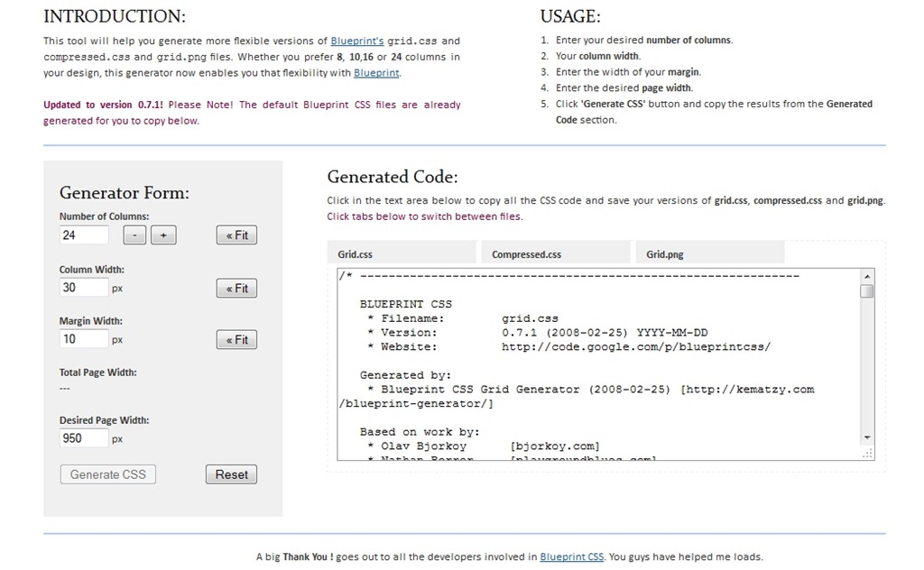Click the code area's scroll down arrow

(867, 437)
